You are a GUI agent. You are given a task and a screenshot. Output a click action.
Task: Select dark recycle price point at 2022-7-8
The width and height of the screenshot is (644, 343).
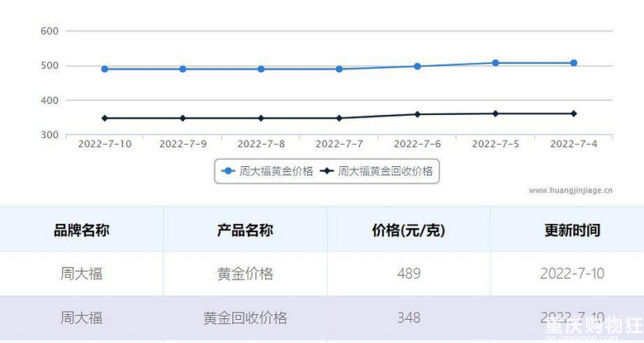(x=261, y=118)
